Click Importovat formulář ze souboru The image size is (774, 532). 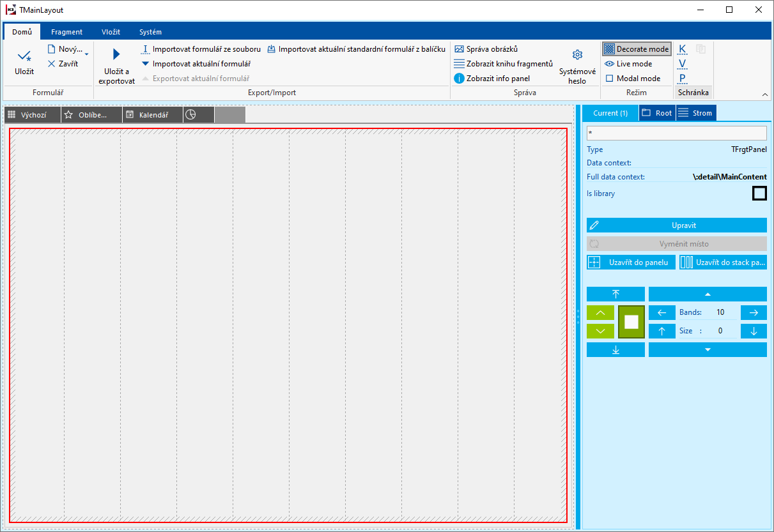pos(201,49)
